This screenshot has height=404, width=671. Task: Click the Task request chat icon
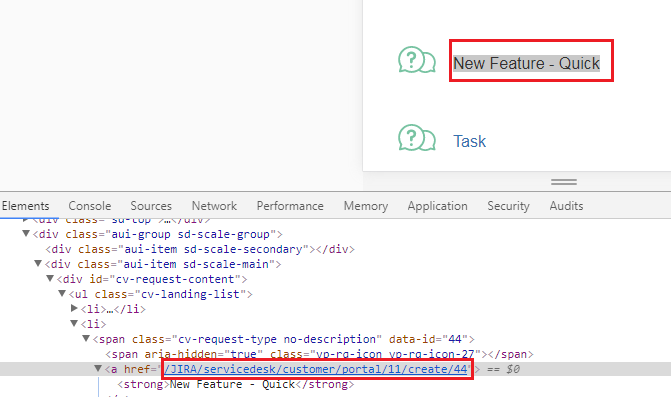coord(417,138)
